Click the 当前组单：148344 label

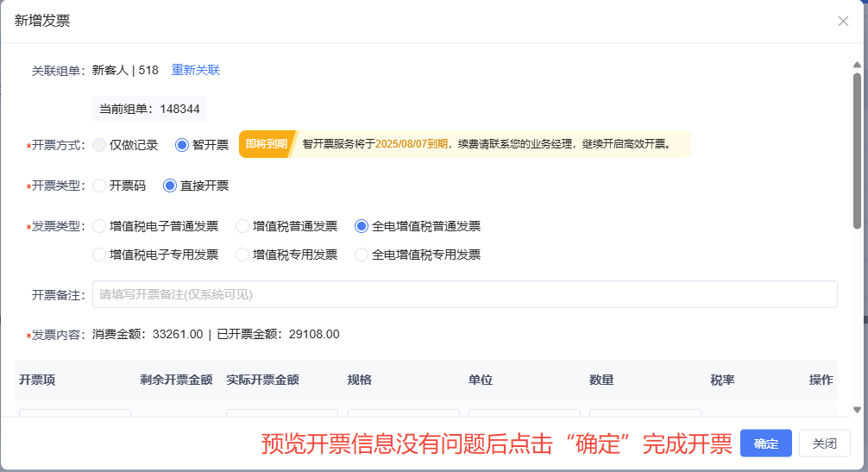click(149, 109)
